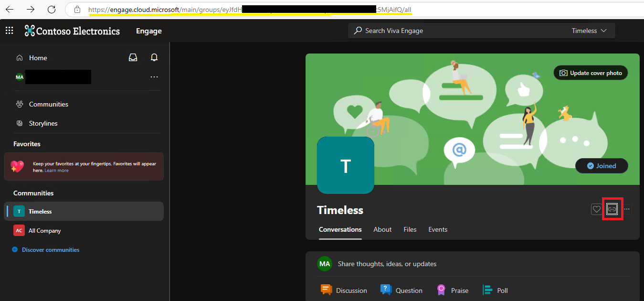Click the Discussion speech bubble icon

pos(327,290)
